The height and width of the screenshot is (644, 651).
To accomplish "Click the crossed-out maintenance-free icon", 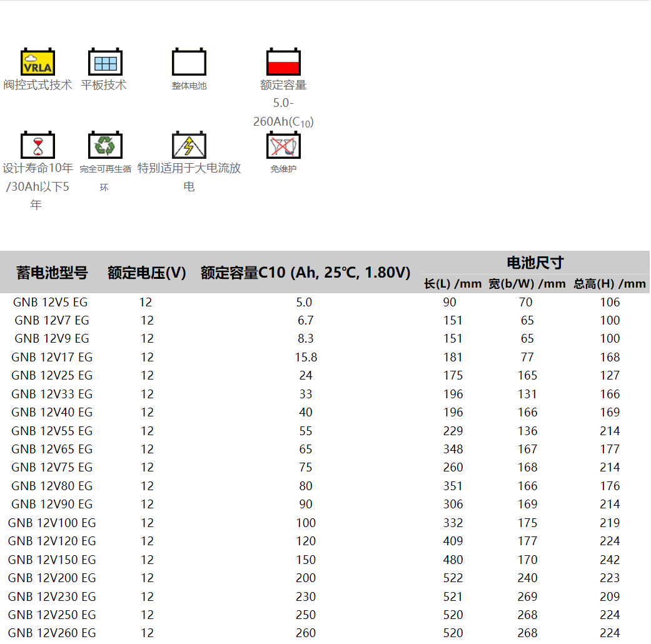I will pos(283,145).
